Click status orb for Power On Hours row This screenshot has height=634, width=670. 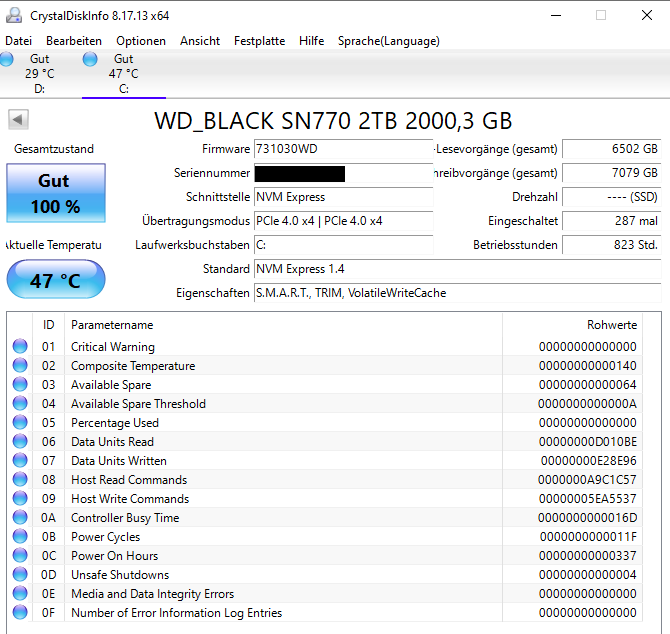pos(20,555)
